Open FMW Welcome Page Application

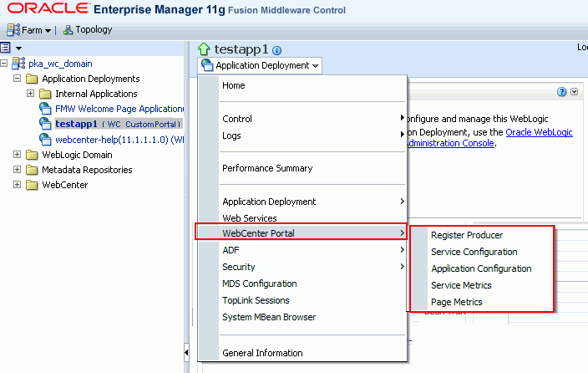click(119, 109)
